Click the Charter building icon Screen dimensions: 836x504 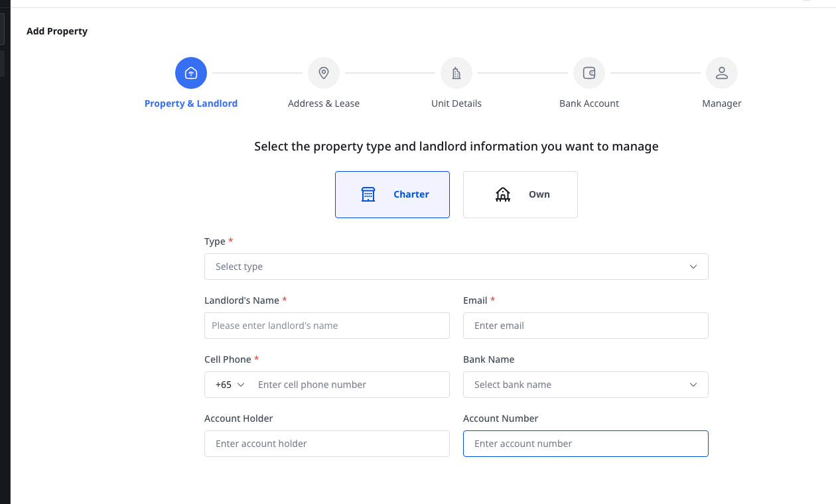368,194
